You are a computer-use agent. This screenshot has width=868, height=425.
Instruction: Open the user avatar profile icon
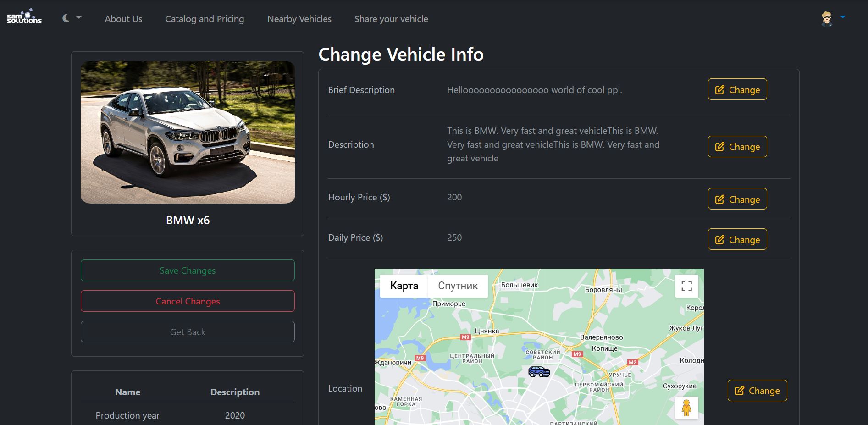[827, 19]
